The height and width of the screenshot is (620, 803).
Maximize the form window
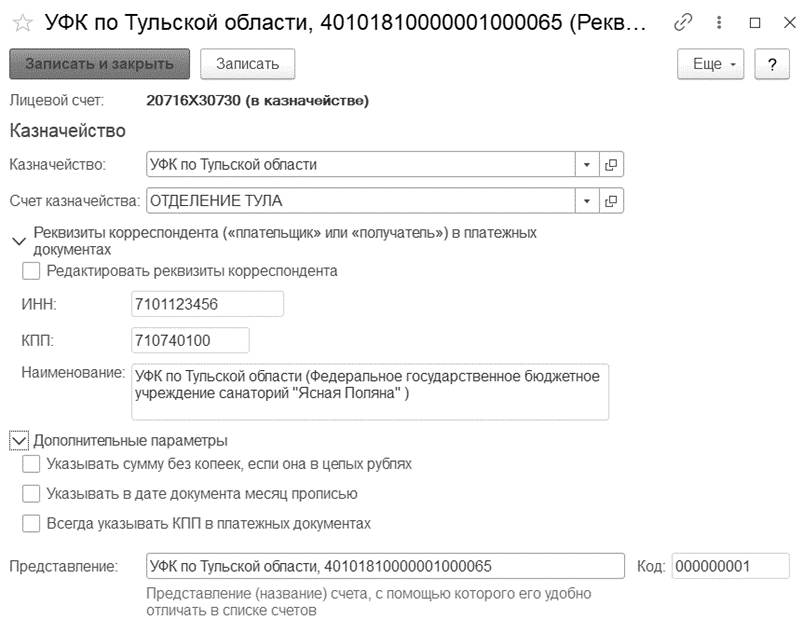tap(754, 23)
